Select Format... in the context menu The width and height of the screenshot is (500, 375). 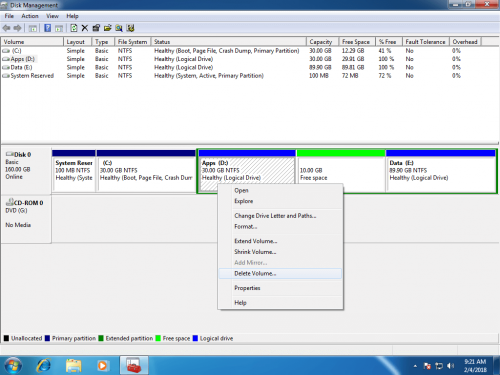coord(280,227)
